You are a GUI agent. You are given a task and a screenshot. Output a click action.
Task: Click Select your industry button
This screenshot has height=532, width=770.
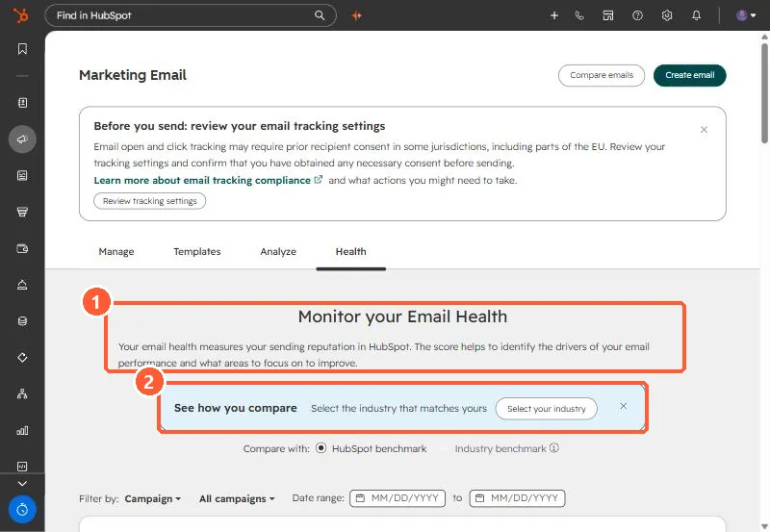point(546,408)
